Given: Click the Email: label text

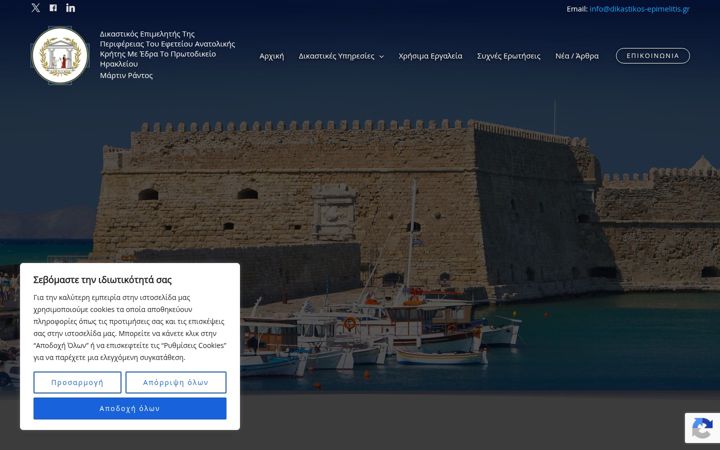Looking at the screenshot, I should point(577,9).
